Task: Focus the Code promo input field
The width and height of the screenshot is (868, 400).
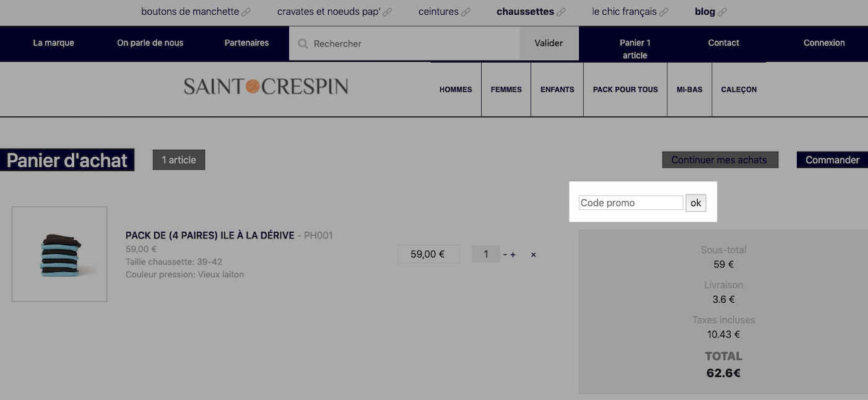Action: [x=631, y=202]
